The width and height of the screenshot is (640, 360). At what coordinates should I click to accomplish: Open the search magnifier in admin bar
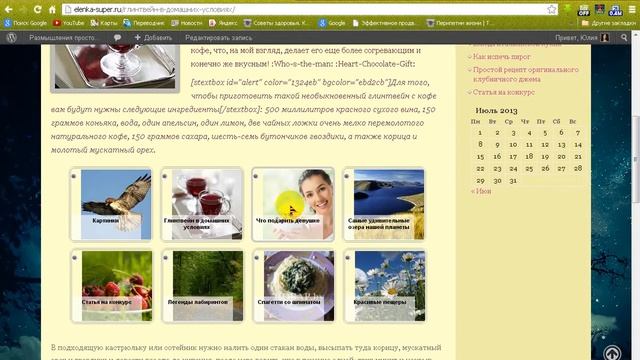(x=624, y=38)
